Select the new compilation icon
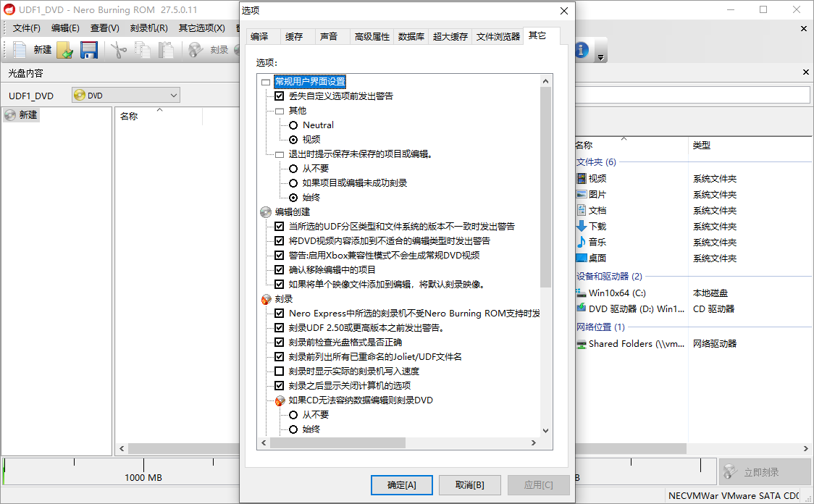Screen dimensions: 814x504 tap(20, 50)
